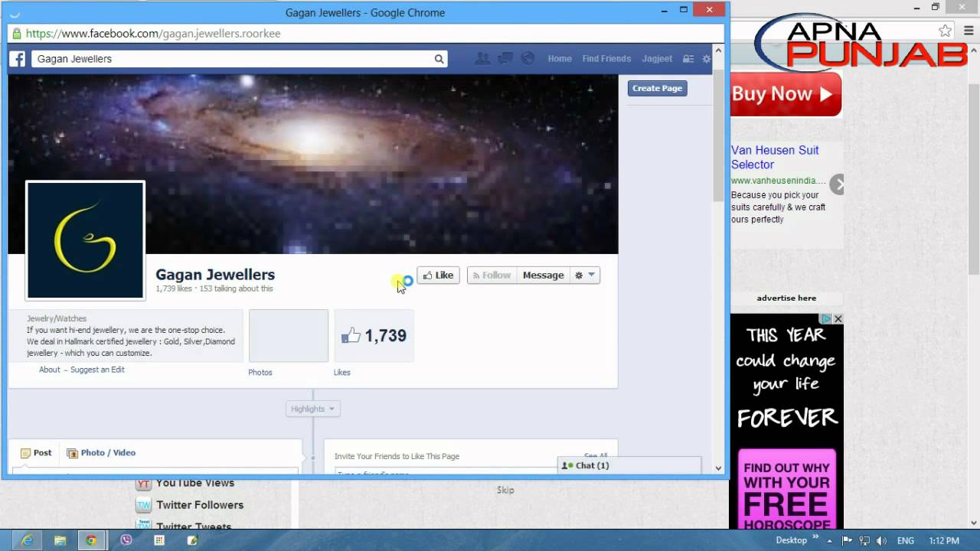Click the Skip link in background page
This screenshot has height=551, width=980.
point(505,491)
